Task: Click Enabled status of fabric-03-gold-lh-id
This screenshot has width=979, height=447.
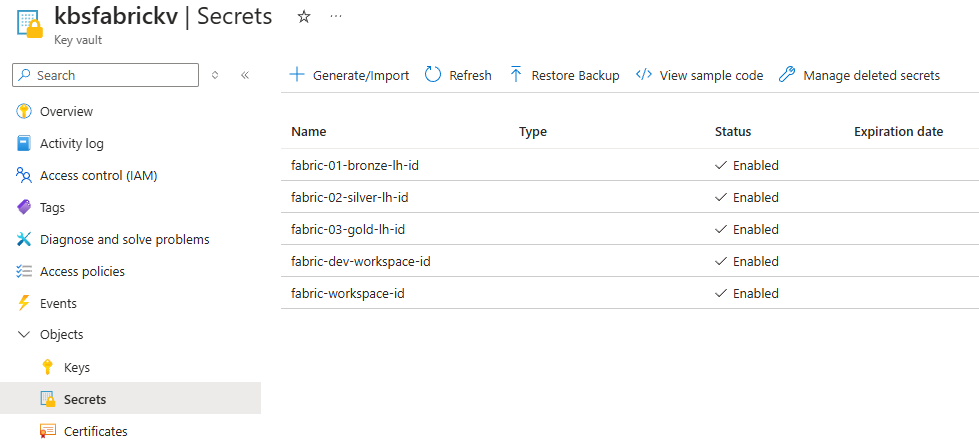Action: 747,229
